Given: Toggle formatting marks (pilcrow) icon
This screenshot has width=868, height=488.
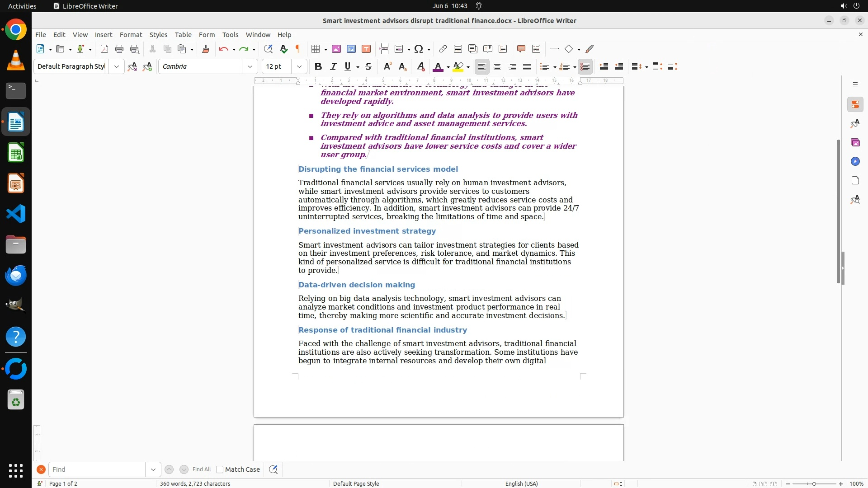Looking at the screenshot, I should click(298, 49).
